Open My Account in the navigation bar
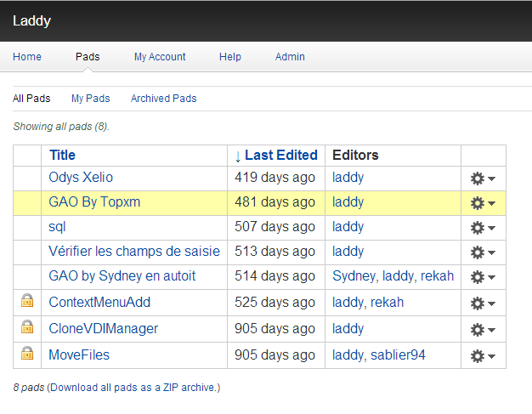The image size is (532, 414). 160,57
